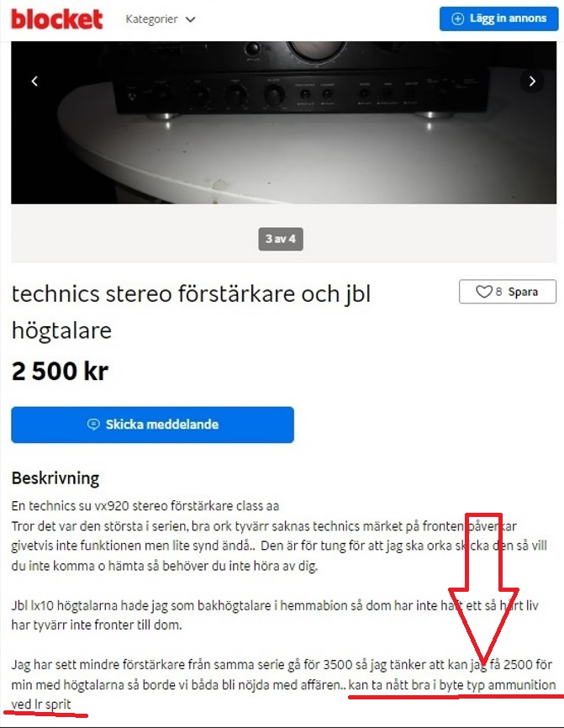Show the next image with right arrow
This screenshot has width=564, height=728.
[532, 82]
